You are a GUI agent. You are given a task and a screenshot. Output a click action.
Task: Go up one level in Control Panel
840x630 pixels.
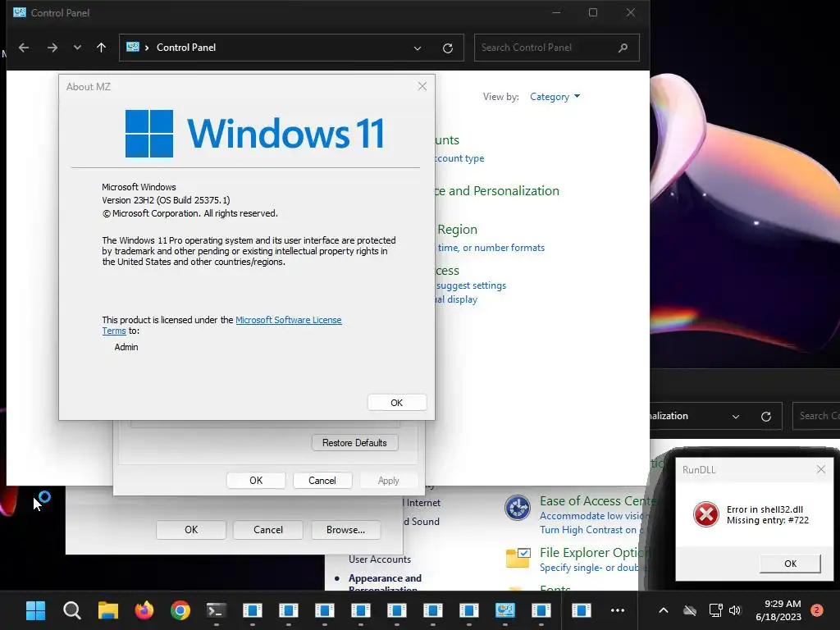(x=101, y=48)
